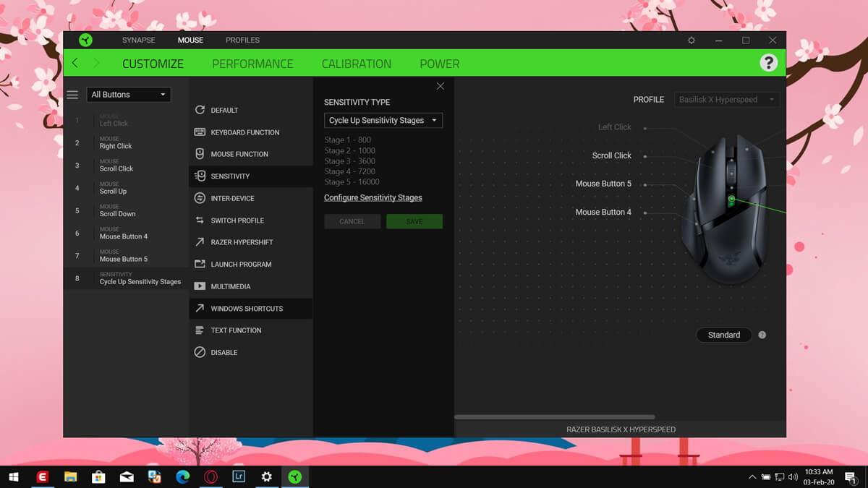Choose the Mouse Function icon
The width and height of the screenshot is (868, 488).
pos(200,154)
